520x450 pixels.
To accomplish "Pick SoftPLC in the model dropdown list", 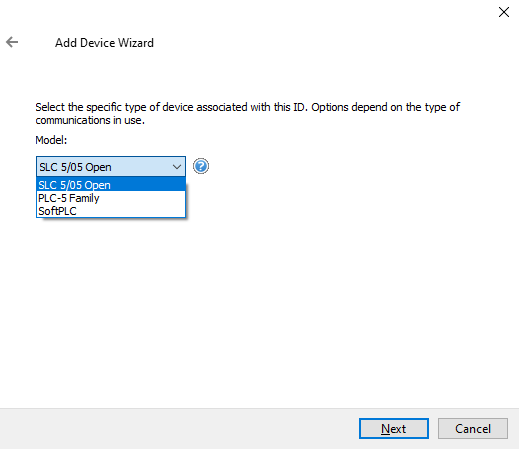I will click(111, 211).
